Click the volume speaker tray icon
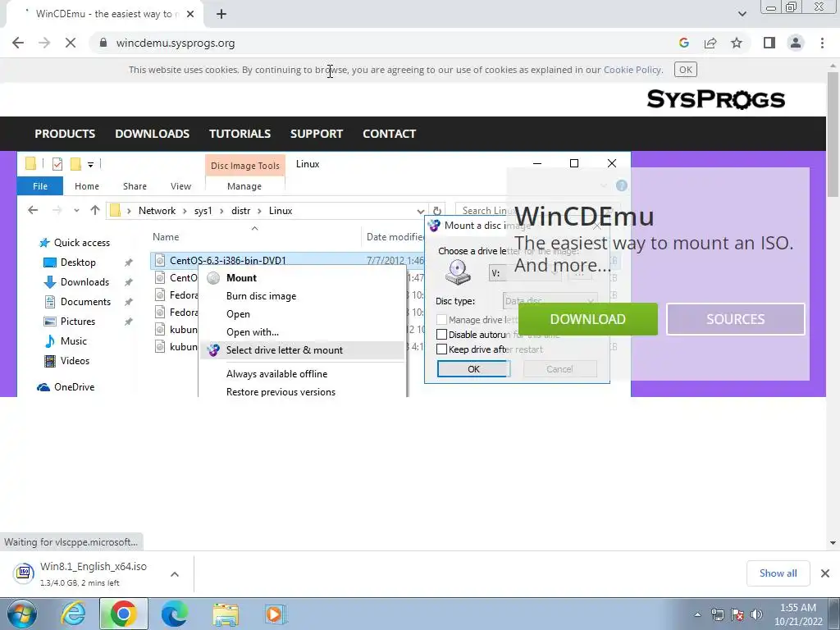The height and width of the screenshot is (630, 840). pos(756,614)
